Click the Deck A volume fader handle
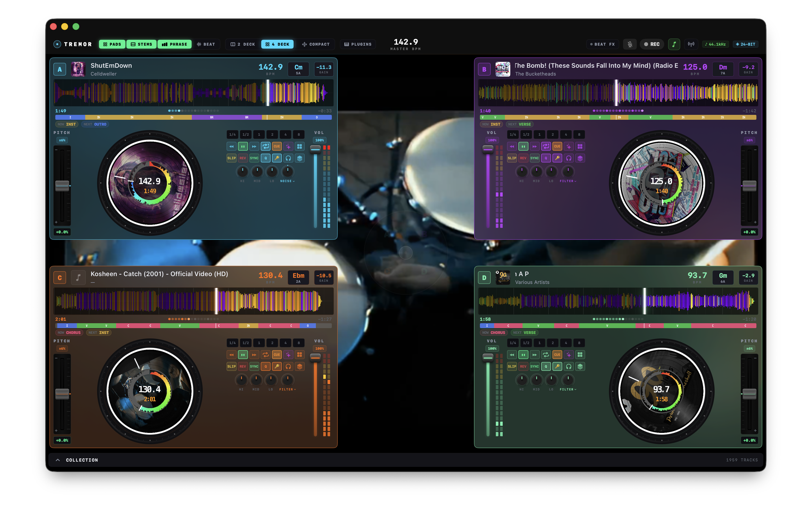This screenshot has height=508, width=812. [315, 149]
